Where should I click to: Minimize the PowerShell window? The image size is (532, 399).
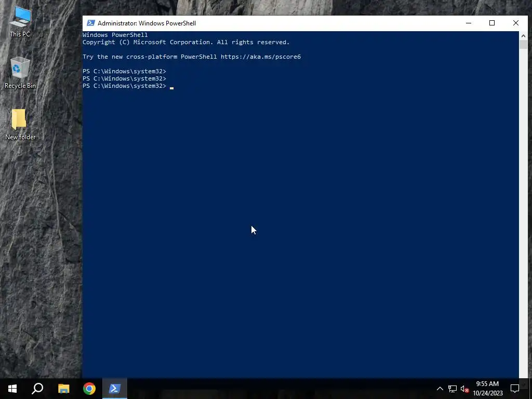469,23
